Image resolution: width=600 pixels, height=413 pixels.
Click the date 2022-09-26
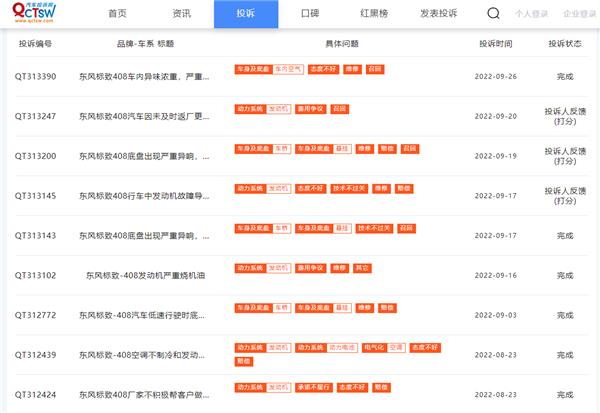coord(496,77)
